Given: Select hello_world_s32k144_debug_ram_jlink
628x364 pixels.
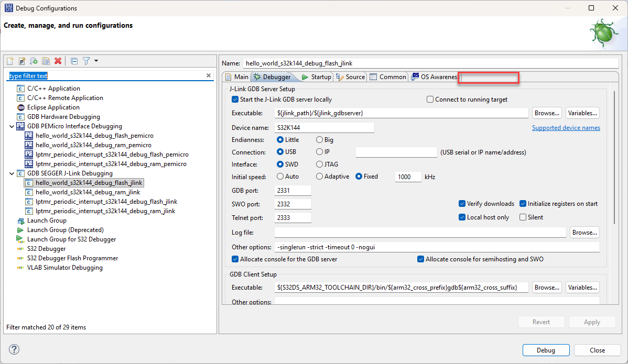Looking at the screenshot, I should click(88, 192).
